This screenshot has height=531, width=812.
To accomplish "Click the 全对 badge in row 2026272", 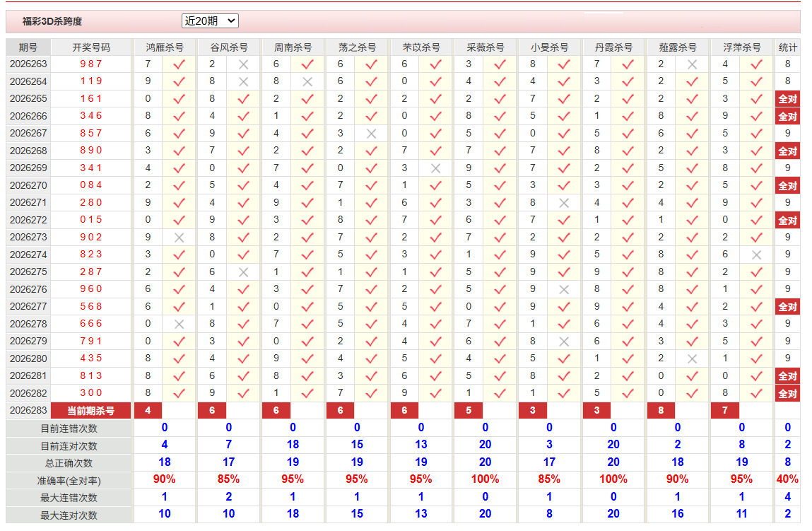I will click(x=788, y=220).
